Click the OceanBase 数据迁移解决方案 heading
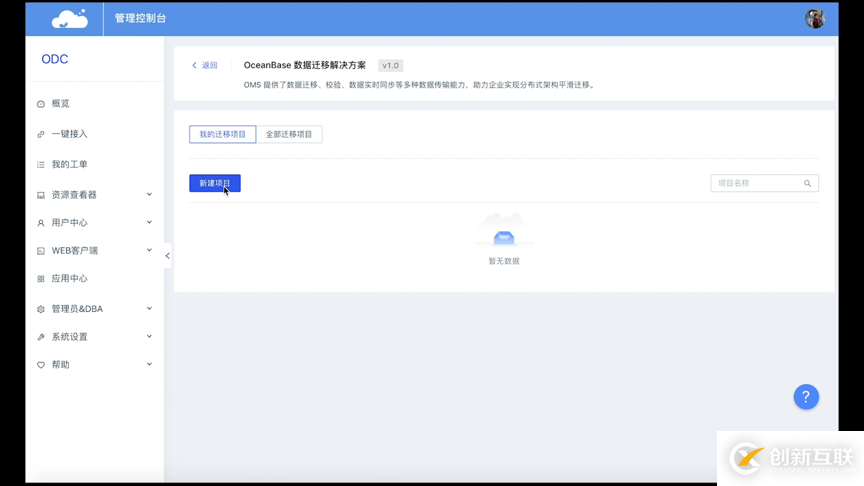Image resolution: width=864 pixels, height=486 pixels. (x=305, y=65)
